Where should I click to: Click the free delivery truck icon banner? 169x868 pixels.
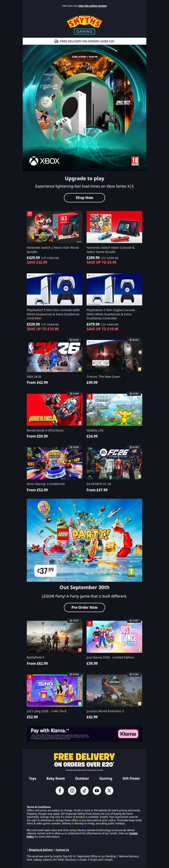click(84, 41)
